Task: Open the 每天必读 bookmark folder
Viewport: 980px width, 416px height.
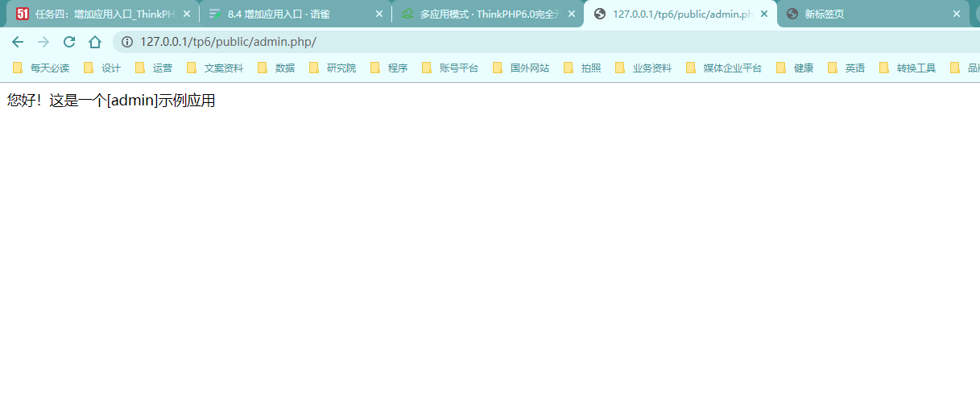Action: (41, 68)
